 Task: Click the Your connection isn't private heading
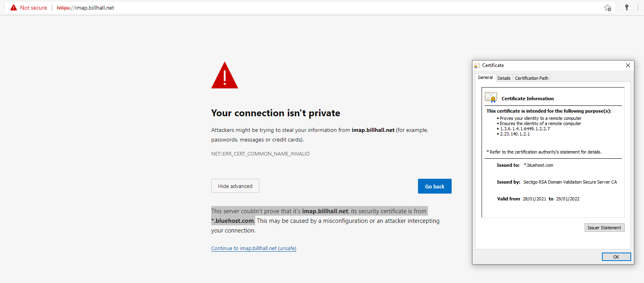pos(275,113)
